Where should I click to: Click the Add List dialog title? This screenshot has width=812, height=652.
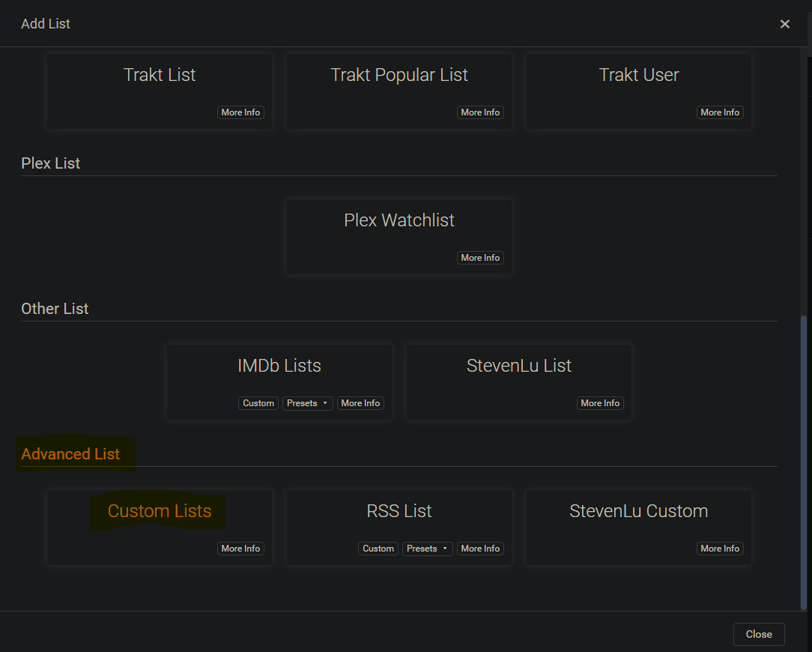46,24
